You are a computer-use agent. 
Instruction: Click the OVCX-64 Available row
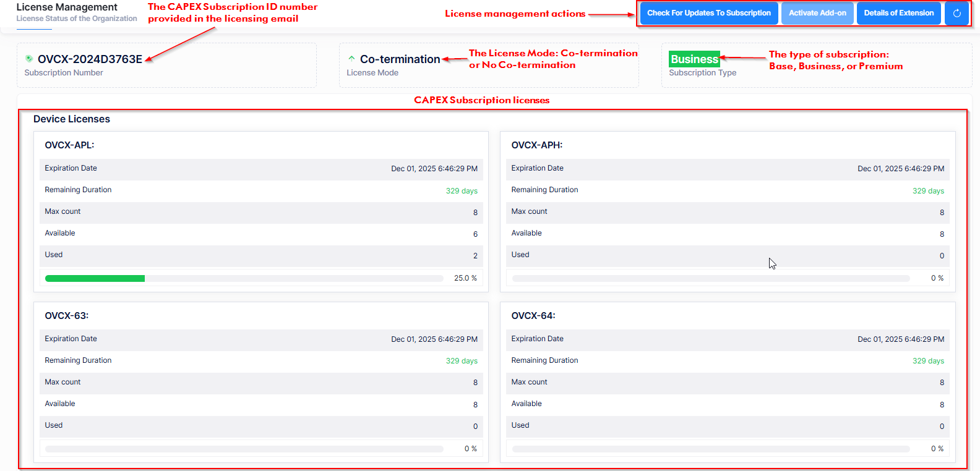coord(727,404)
